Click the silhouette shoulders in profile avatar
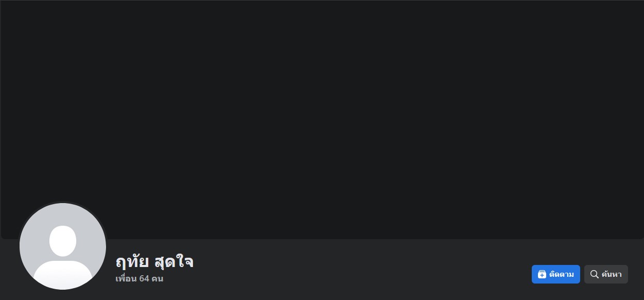Viewport: 644px width, 300px height. 63,274
